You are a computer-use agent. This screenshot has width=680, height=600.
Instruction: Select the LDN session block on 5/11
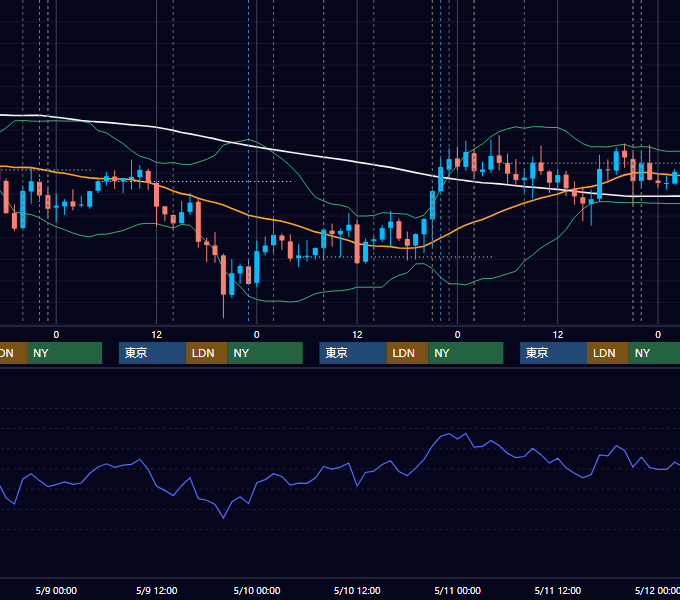click(608, 353)
